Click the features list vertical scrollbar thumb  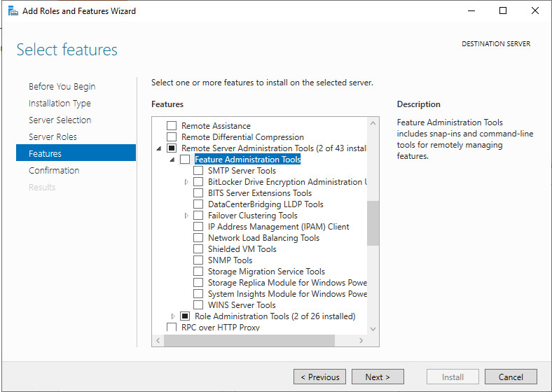[x=373, y=223]
